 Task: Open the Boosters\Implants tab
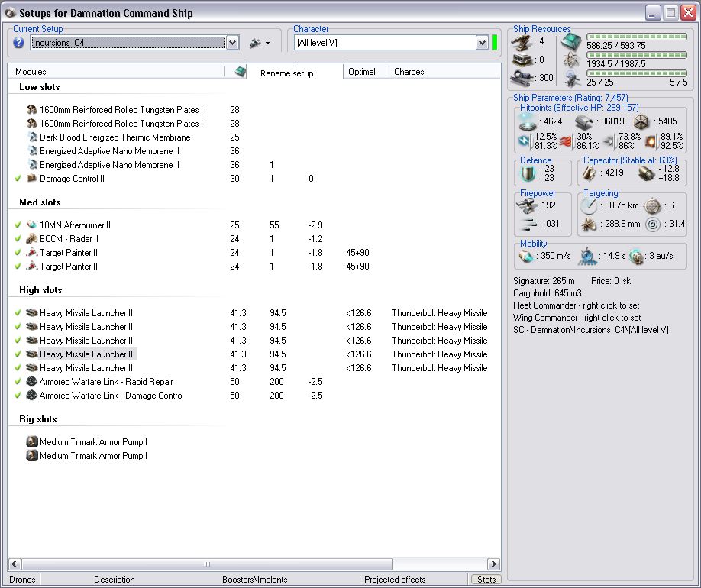click(255, 580)
